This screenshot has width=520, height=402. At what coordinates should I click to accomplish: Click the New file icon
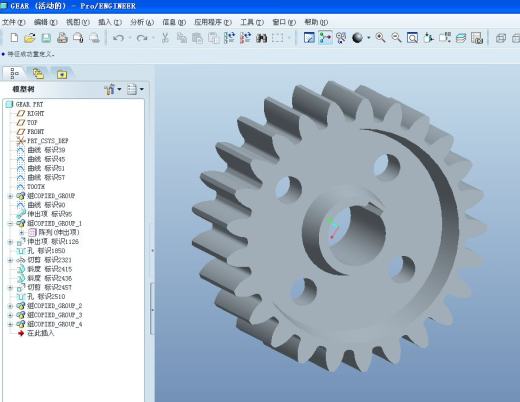(x=14, y=38)
